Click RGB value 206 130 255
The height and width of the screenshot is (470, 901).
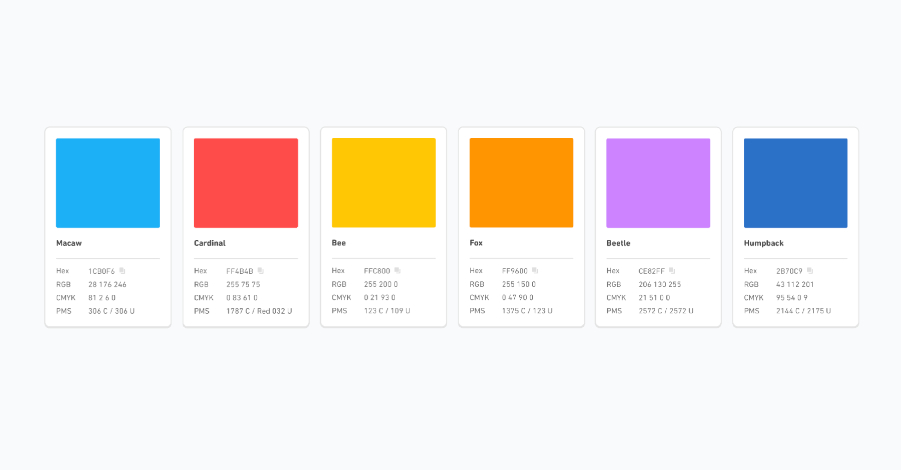tap(660, 284)
